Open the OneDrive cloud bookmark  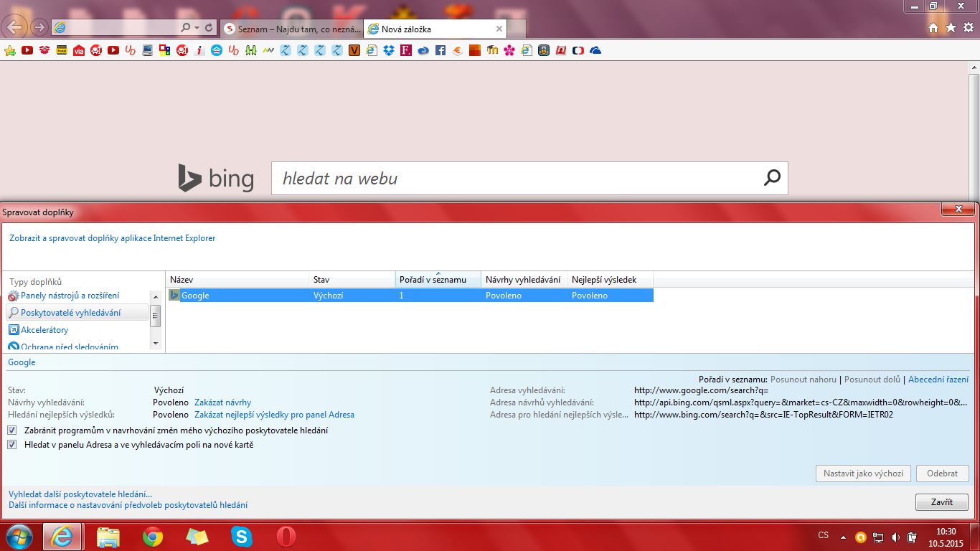click(595, 51)
